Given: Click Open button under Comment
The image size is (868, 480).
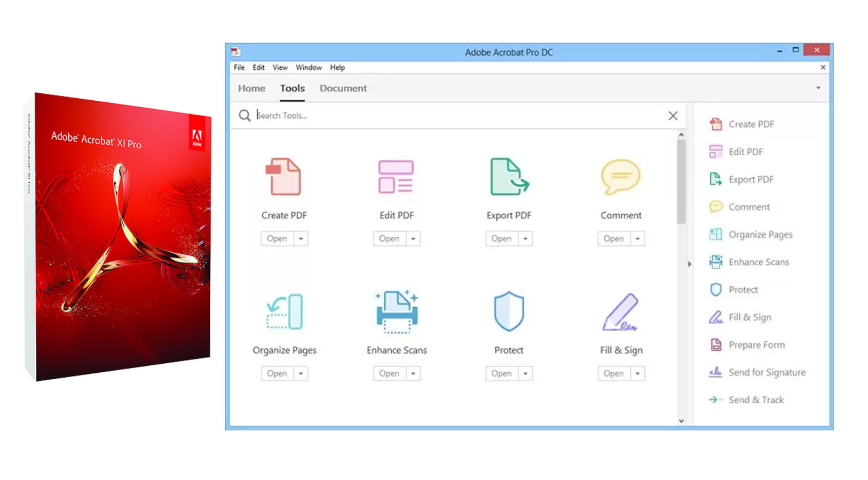Looking at the screenshot, I should click(x=614, y=238).
